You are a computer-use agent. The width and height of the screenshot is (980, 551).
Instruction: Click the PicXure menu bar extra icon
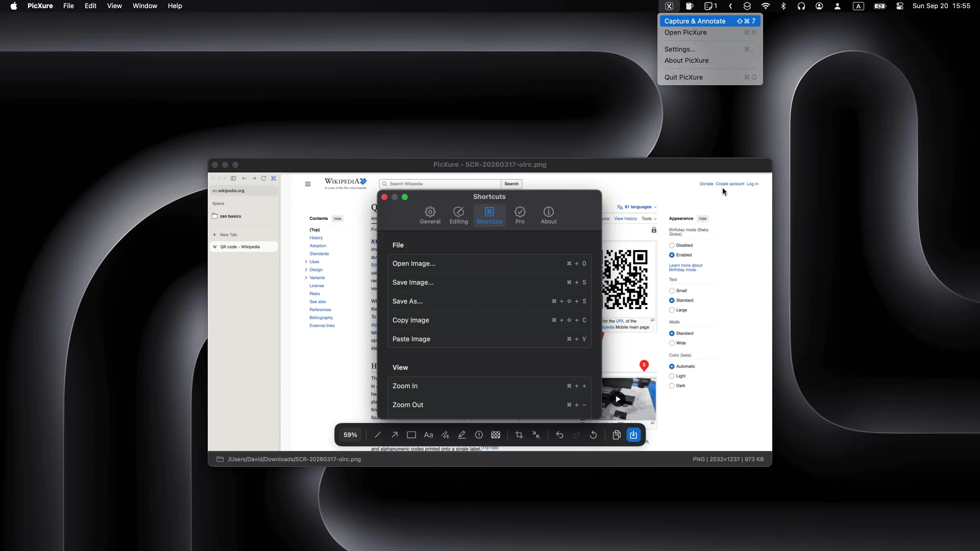tap(669, 6)
